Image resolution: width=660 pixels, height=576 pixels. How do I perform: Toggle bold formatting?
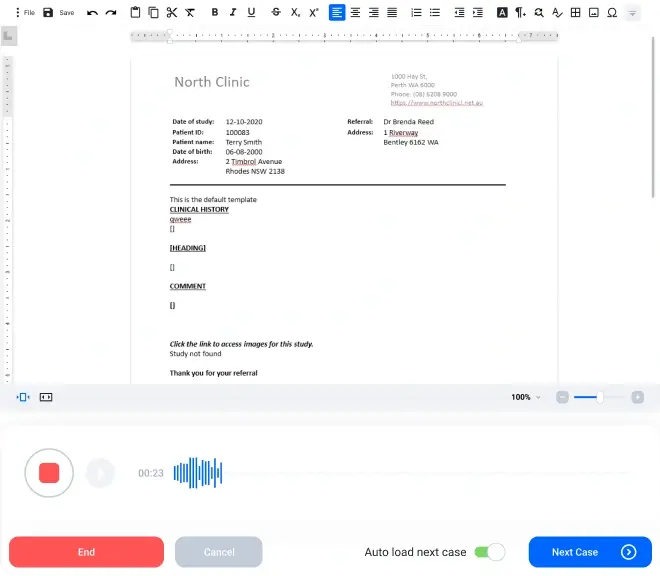click(x=215, y=13)
